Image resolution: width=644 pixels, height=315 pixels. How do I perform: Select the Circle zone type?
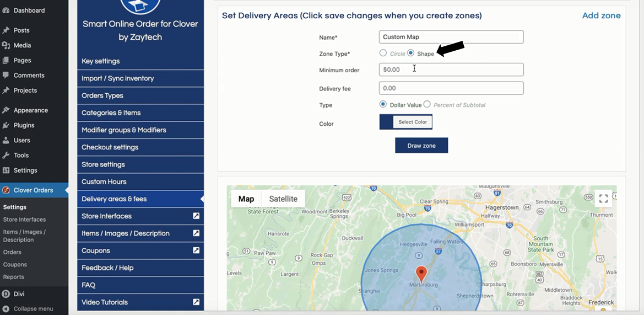coord(383,53)
